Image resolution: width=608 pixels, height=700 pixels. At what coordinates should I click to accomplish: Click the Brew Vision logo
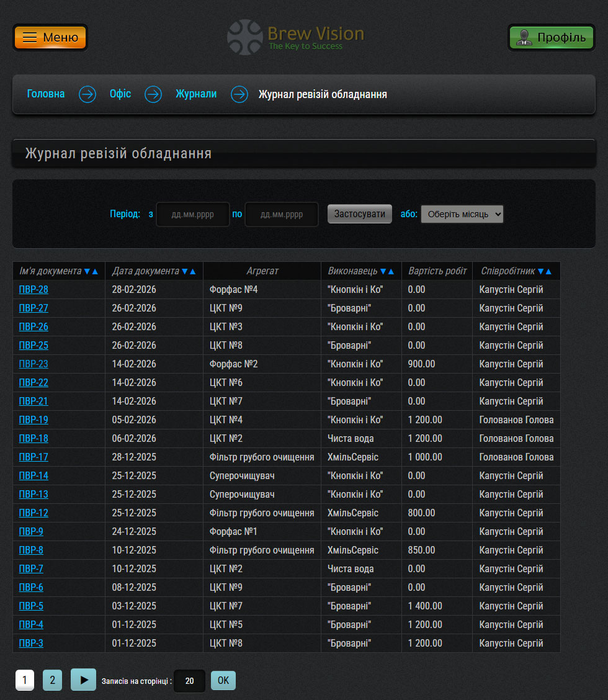click(x=295, y=37)
